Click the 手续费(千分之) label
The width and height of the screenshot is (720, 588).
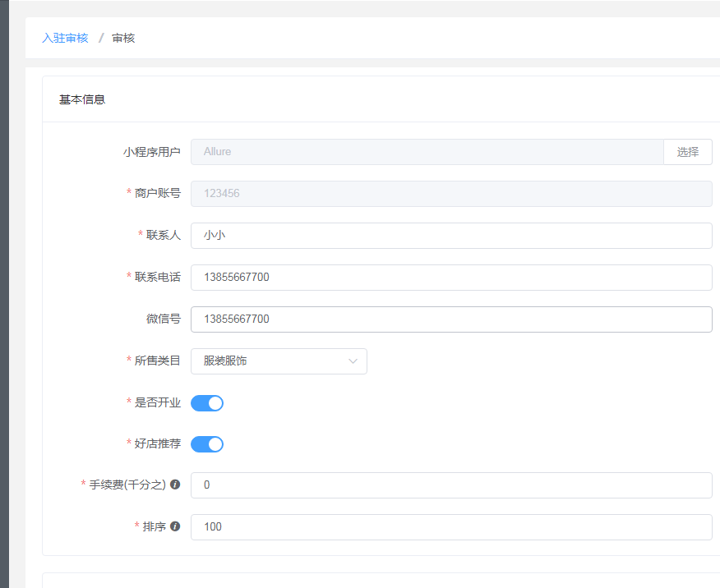tap(127, 485)
